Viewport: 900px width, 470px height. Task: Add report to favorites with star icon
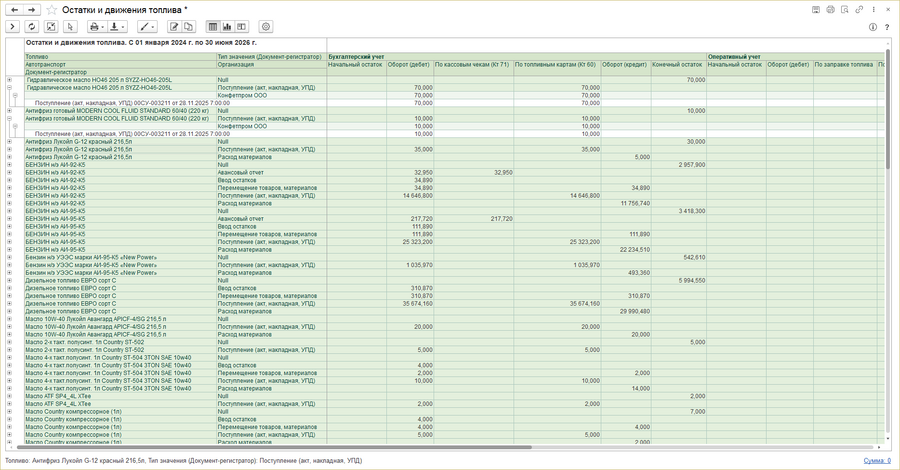52,10
